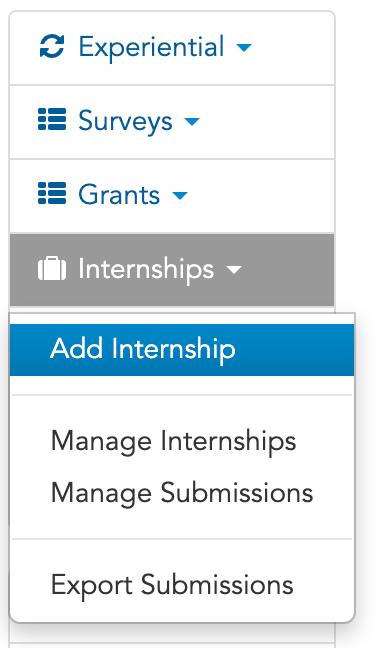Expand the caret next to Surveys
Screen dimensions: 376x648
(192, 122)
